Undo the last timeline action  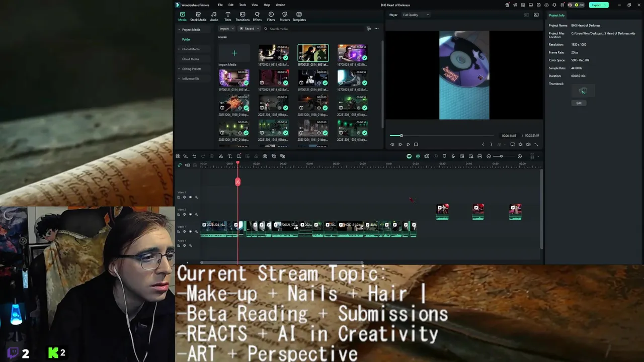click(194, 156)
